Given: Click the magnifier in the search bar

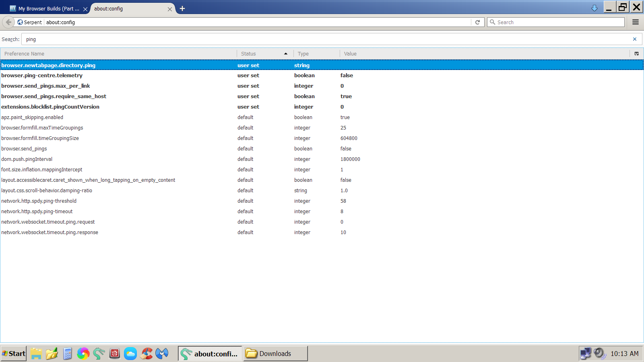Looking at the screenshot, I should [x=492, y=22].
